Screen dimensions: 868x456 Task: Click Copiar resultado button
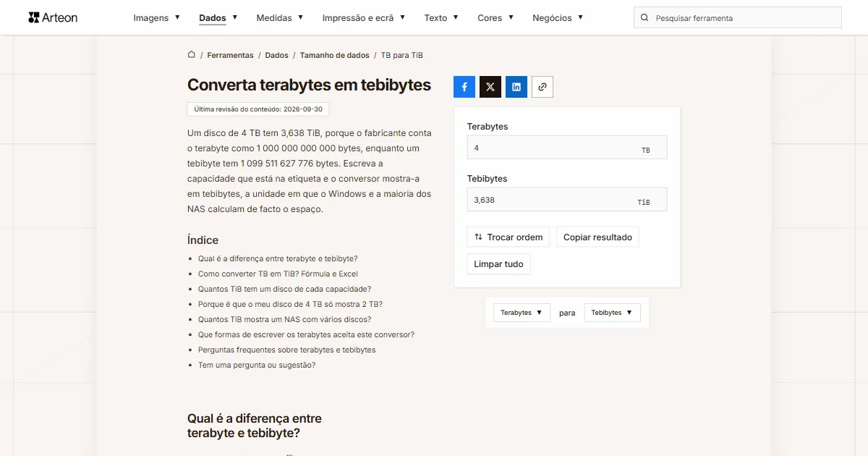pyautogui.click(x=597, y=237)
